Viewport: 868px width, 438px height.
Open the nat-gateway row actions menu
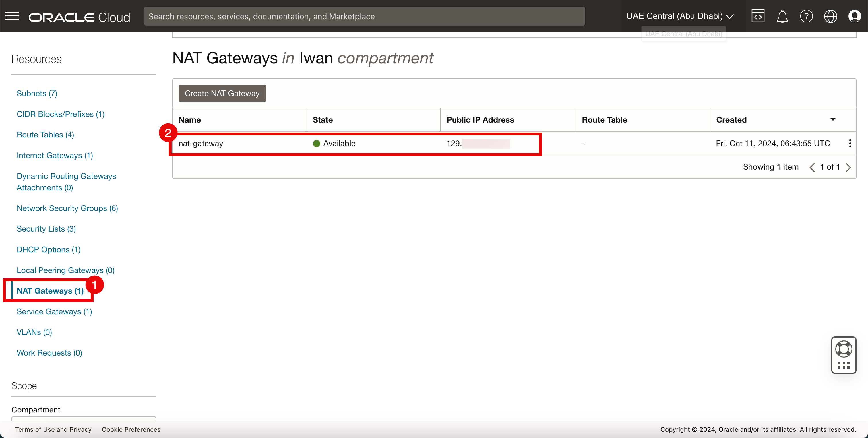(x=850, y=143)
